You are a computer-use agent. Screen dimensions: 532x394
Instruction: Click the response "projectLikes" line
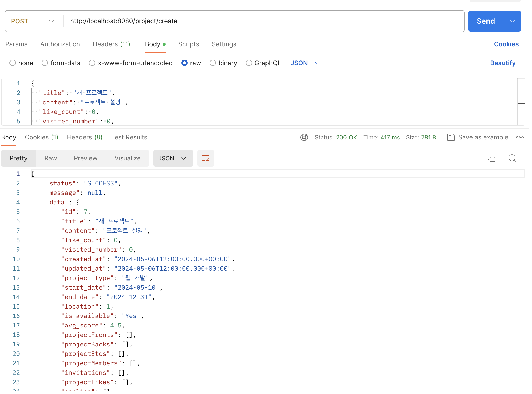(97, 382)
